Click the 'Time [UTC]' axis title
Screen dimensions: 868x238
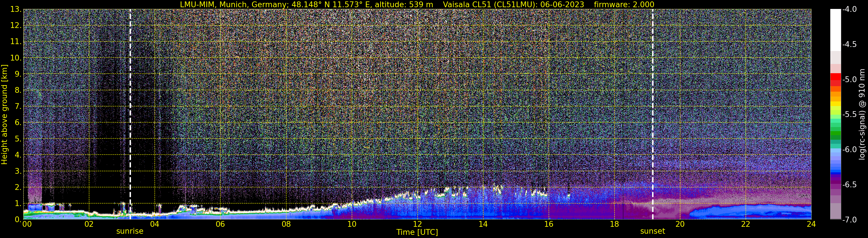tap(417, 232)
